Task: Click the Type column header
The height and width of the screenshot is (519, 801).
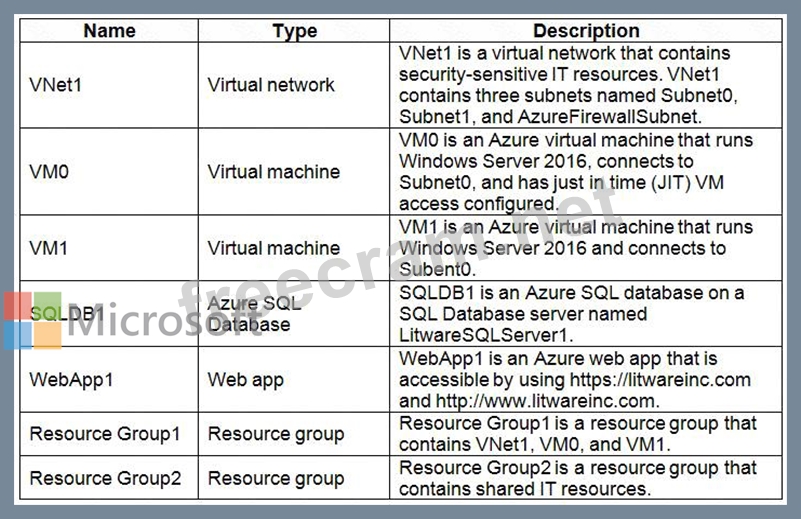Action: [294, 31]
